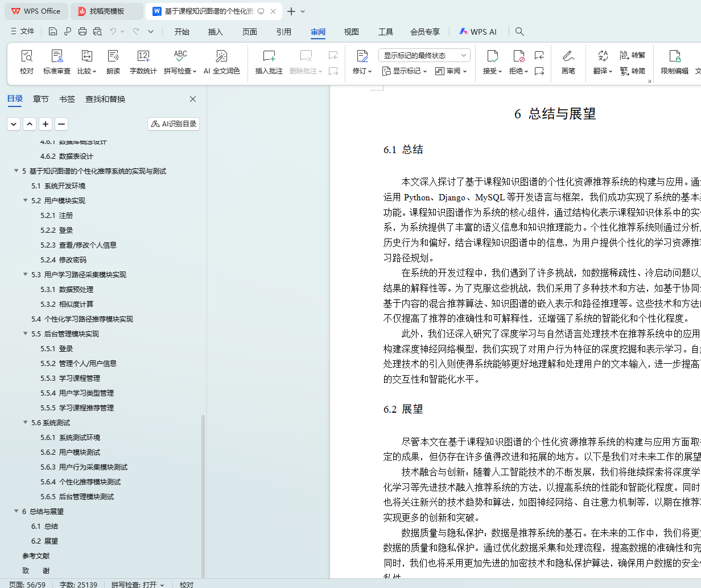Open the 插入 ribbon tab
This screenshot has height=588, width=701.
click(216, 32)
